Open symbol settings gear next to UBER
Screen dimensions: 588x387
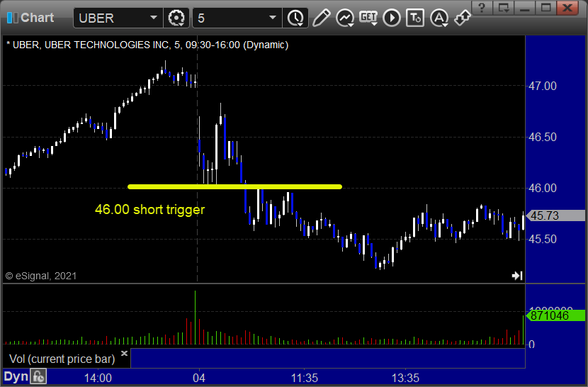tap(176, 18)
